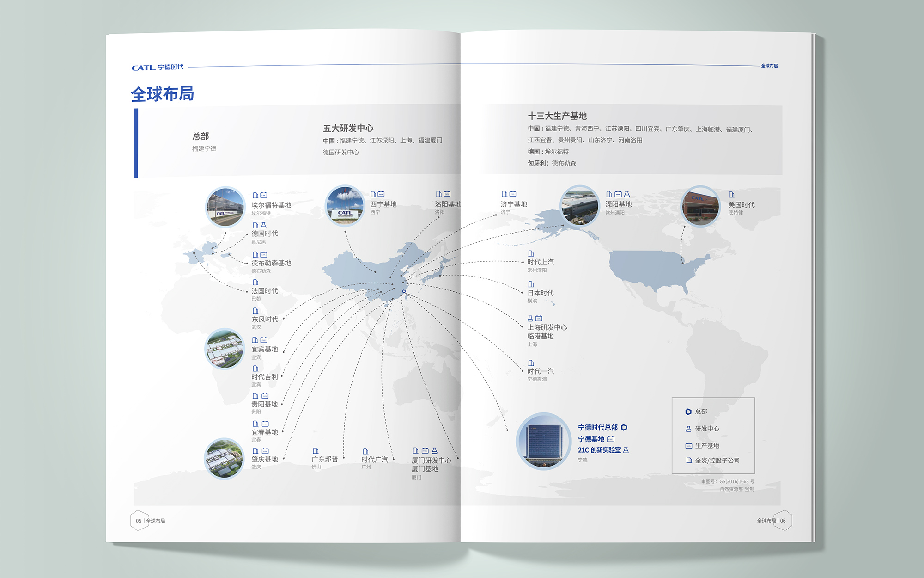Click the subsidiary building icon in legend
The image size is (924, 578).
click(689, 460)
